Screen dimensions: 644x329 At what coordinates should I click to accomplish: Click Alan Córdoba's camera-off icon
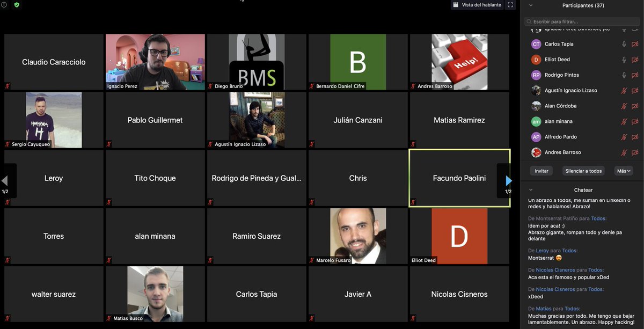[635, 106]
